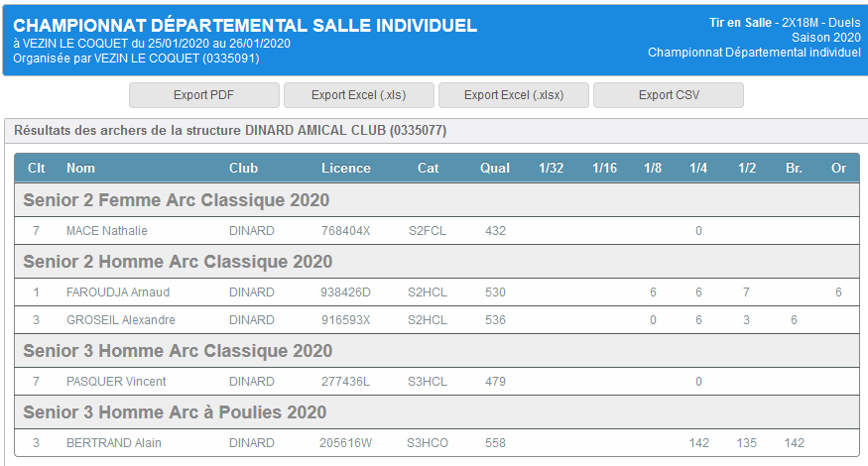The height and width of the screenshot is (466, 868).
Task: Click the Senior 3 Homme Arc à Poulies heading
Action: click(x=175, y=412)
